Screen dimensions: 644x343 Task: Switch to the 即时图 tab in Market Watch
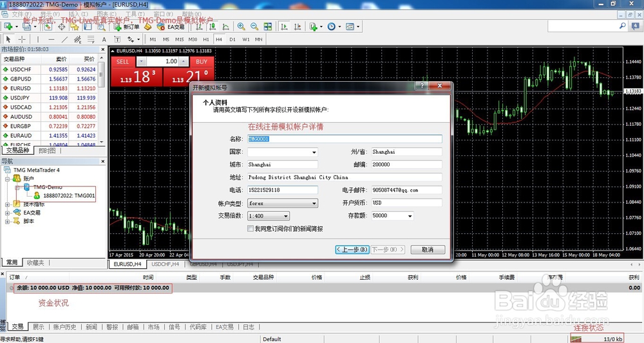[47, 150]
